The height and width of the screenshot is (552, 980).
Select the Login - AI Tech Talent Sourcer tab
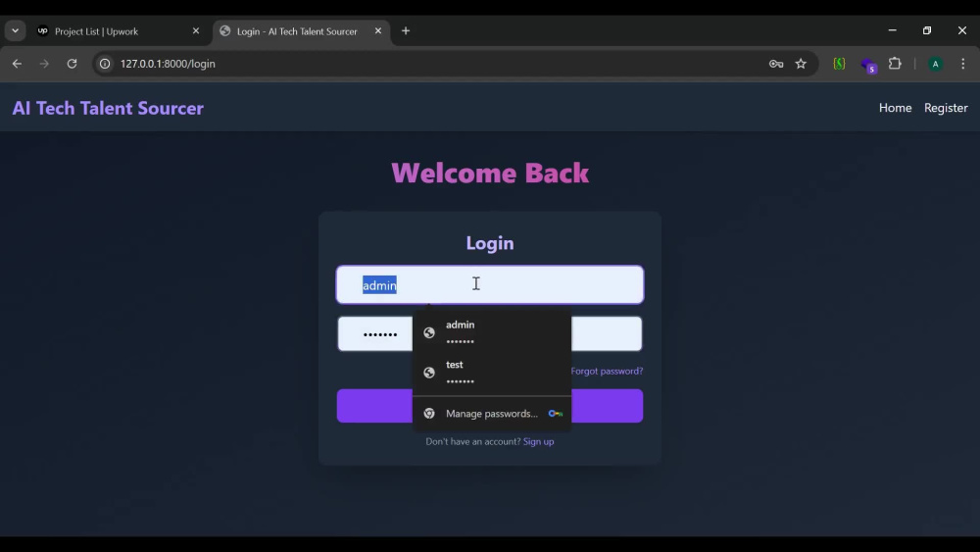(x=302, y=31)
